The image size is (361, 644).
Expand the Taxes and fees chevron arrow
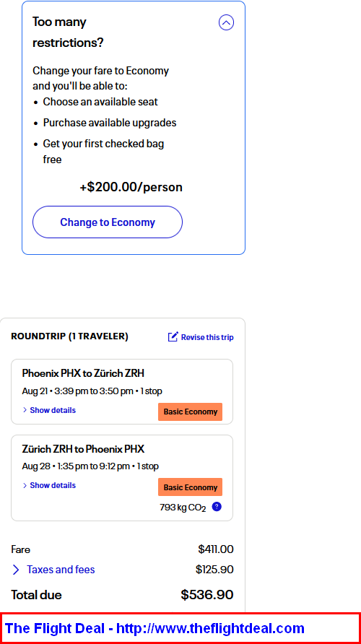point(16,570)
